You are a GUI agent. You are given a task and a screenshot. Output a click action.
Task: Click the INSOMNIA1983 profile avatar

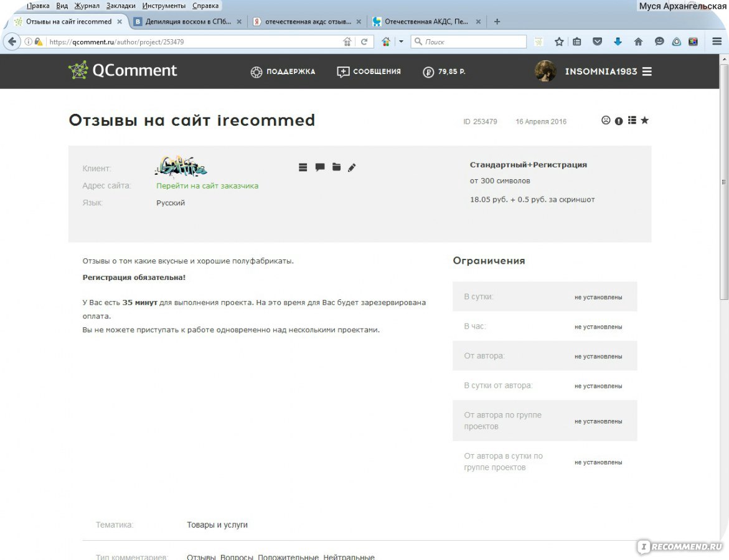tap(545, 71)
